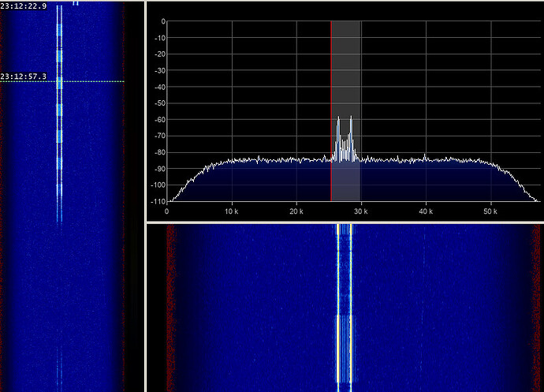
Task: Click the 20 k frequency axis label
Action: coord(296,211)
